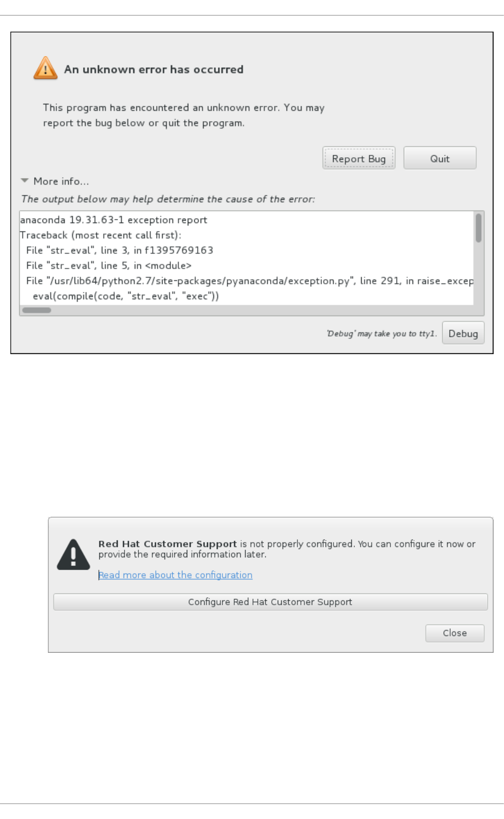Click the str_eval line 3 traceback entry

[x=120, y=250]
